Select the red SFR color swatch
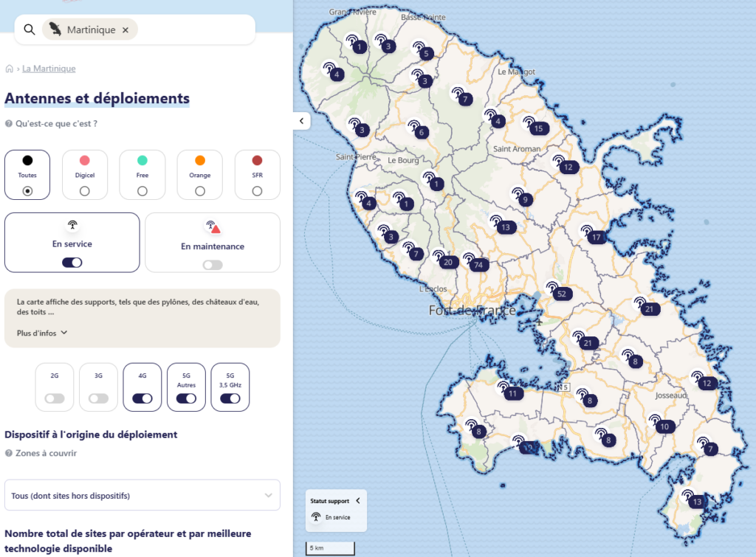The width and height of the screenshot is (756, 557). tap(257, 161)
